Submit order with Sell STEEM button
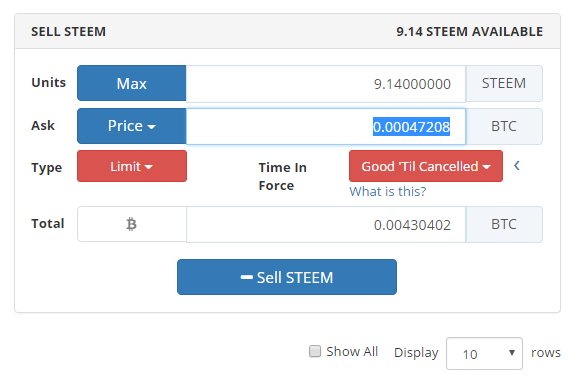The height and width of the screenshot is (383, 586). point(287,277)
